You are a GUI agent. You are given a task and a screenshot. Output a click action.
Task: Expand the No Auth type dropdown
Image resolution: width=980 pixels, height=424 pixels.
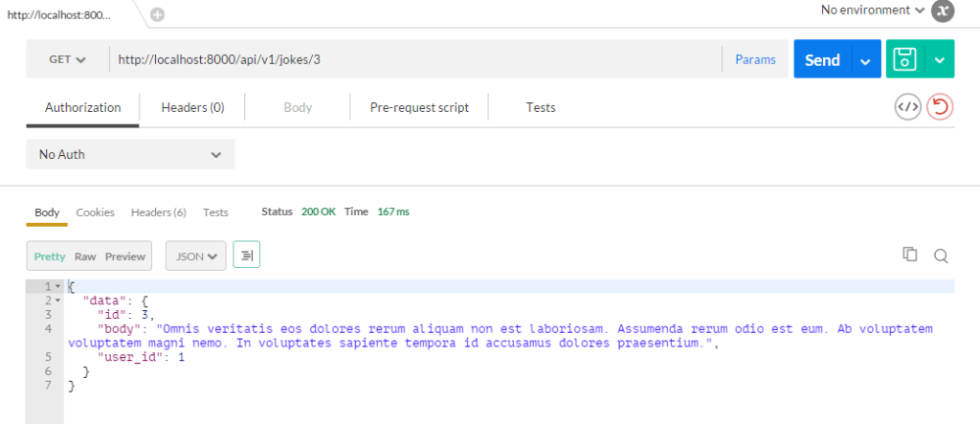(x=130, y=154)
